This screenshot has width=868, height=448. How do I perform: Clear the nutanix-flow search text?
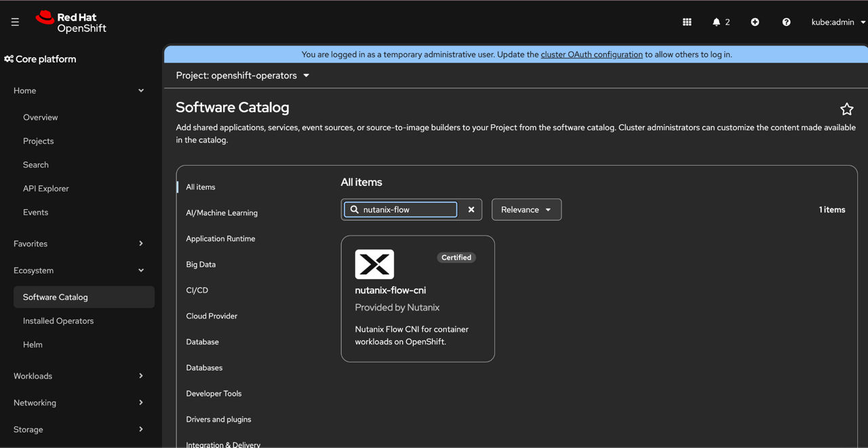471,210
